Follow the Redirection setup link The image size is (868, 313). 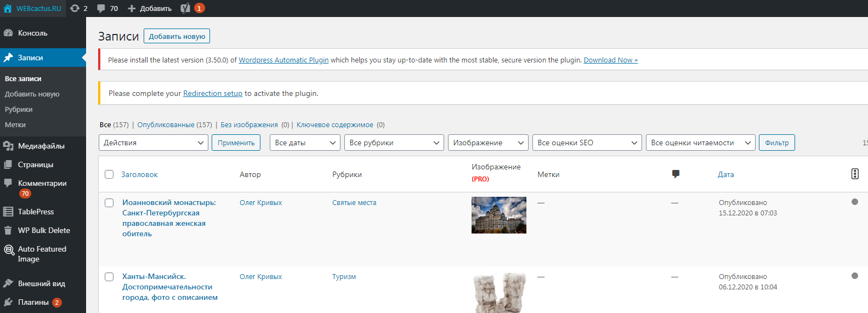point(213,93)
